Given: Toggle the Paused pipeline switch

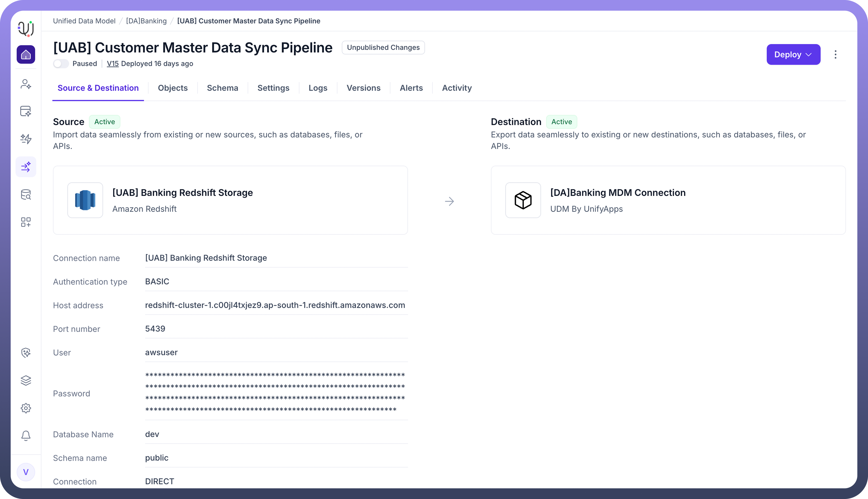Looking at the screenshot, I should point(61,64).
